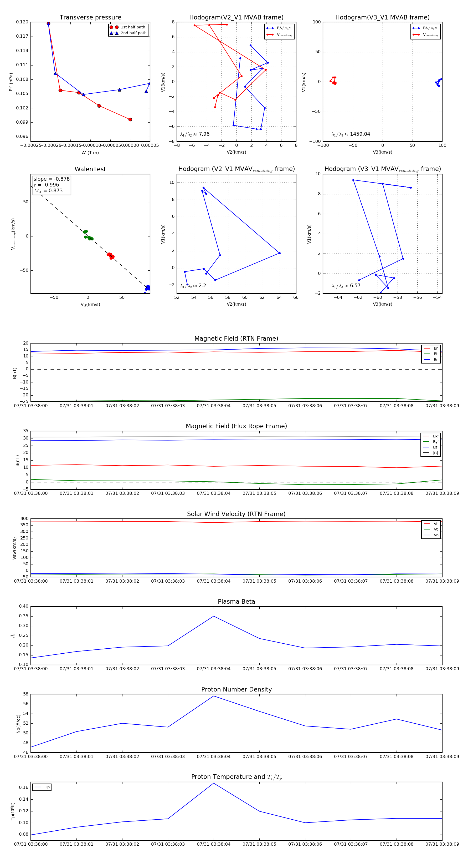Click 'Hodogram (V2_V1 MVAV remaining frame)' title
This screenshot has width=473, height=868.
(x=236, y=169)
